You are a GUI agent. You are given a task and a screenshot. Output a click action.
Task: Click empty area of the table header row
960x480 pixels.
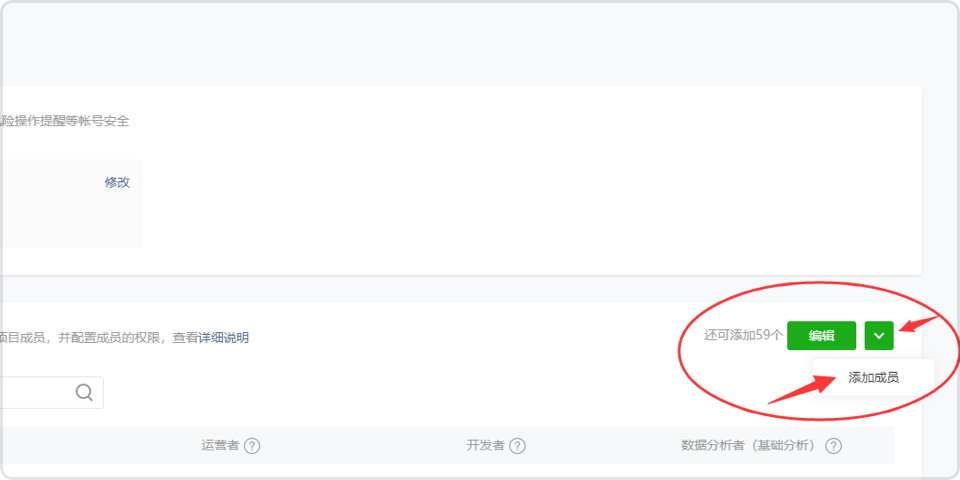coord(367,446)
